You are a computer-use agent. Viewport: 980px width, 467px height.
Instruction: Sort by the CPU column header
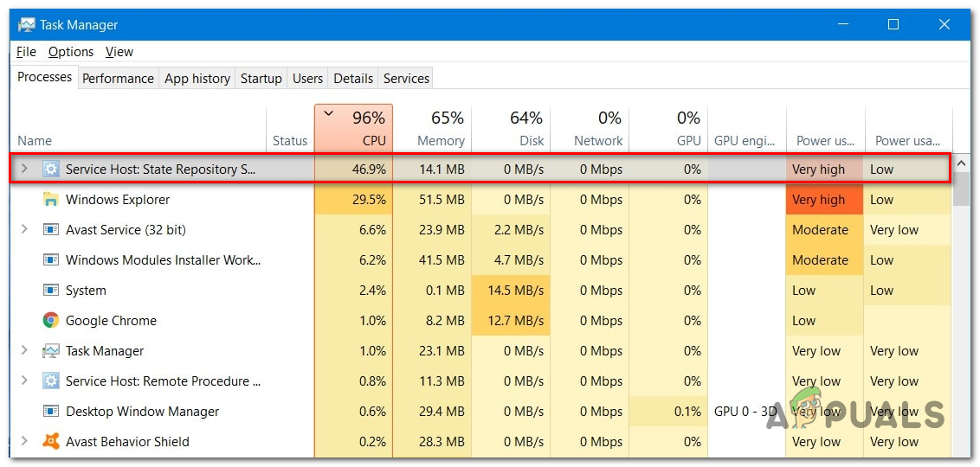[x=353, y=129]
